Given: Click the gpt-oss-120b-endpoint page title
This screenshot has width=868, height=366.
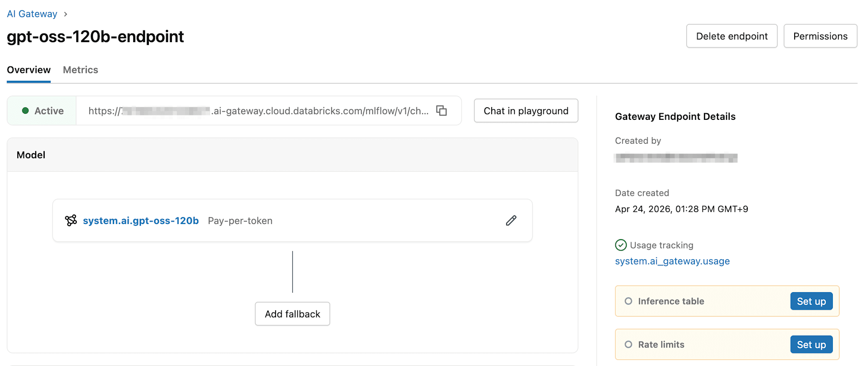Looking at the screenshot, I should click(x=95, y=36).
